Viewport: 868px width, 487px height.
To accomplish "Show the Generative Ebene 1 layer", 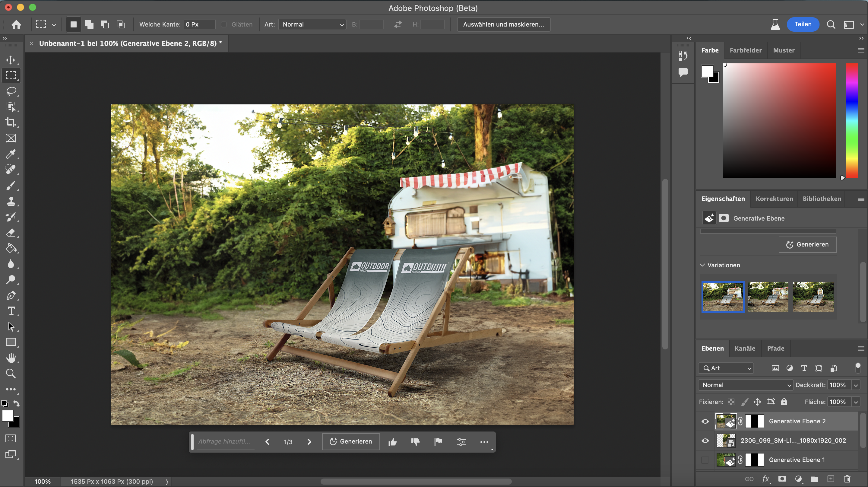I will click(705, 460).
